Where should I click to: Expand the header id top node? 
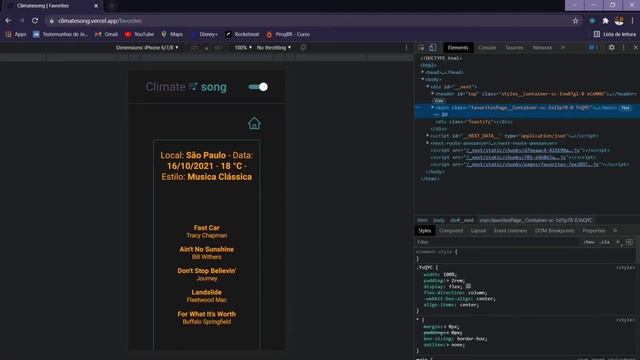(433, 93)
